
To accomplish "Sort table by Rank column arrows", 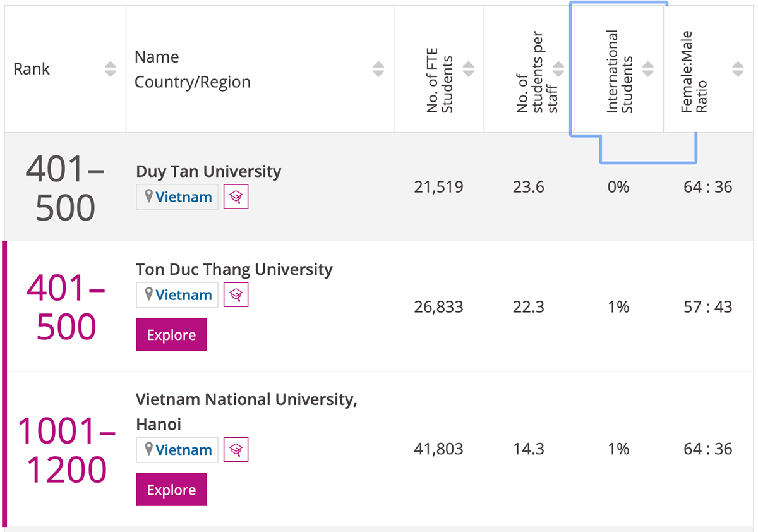I will (111, 70).
